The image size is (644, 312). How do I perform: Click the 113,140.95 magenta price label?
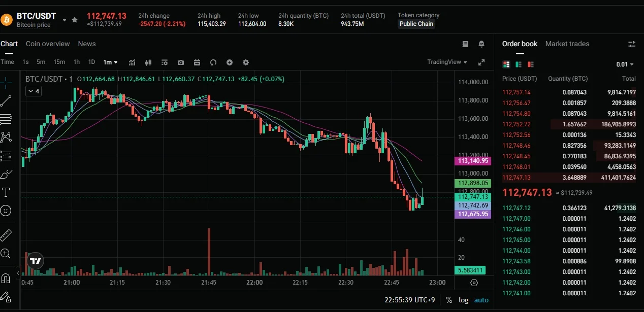coord(473,161)
